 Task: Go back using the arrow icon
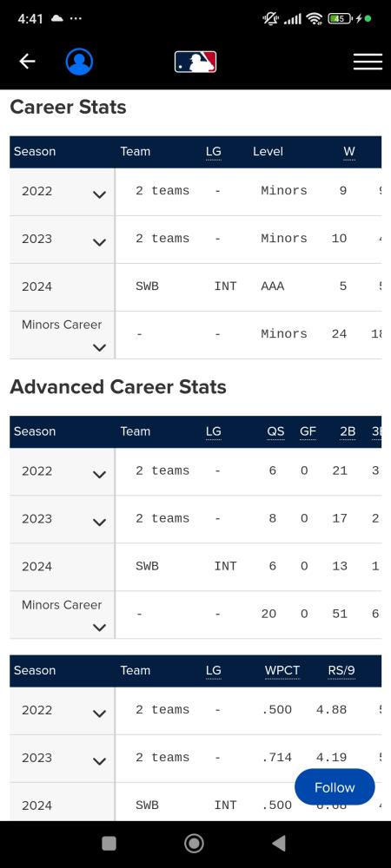(27, 62)
